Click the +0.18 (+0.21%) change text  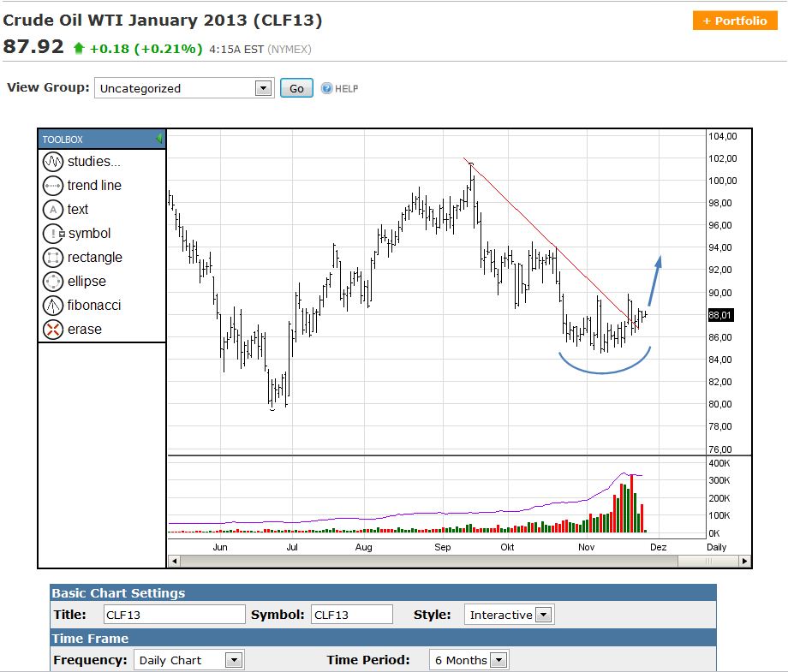coord(146,49)
